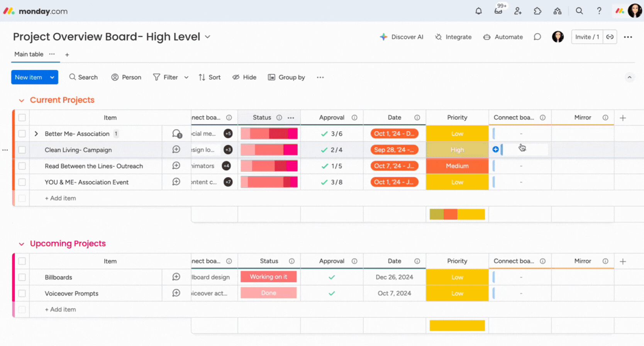
Task: Open the board title dropdown chevron
Action: [x=207, y=37]
